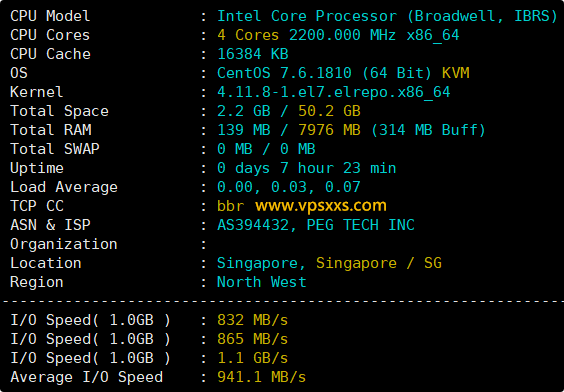Click the 'Total SWAP' label

point(54,149)
